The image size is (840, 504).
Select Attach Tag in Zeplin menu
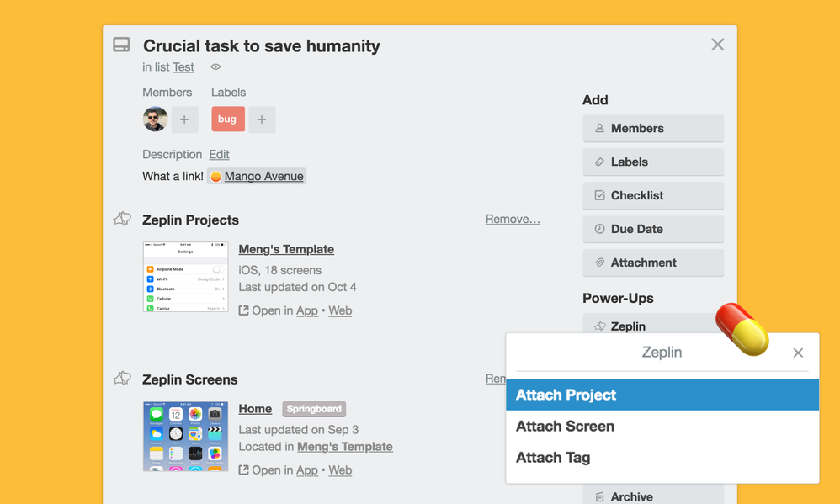tap(662, 458)
